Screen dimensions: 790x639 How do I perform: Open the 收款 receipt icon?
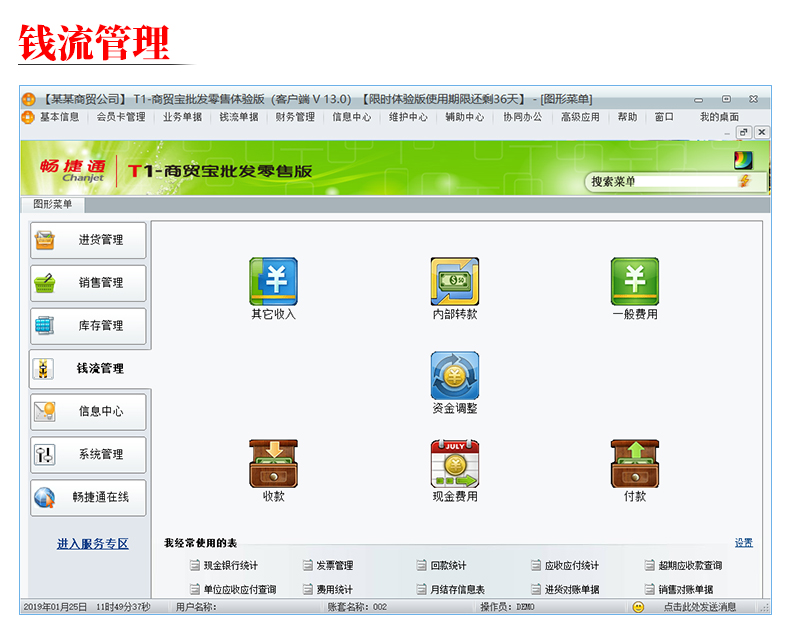click(x=273, y=463)
